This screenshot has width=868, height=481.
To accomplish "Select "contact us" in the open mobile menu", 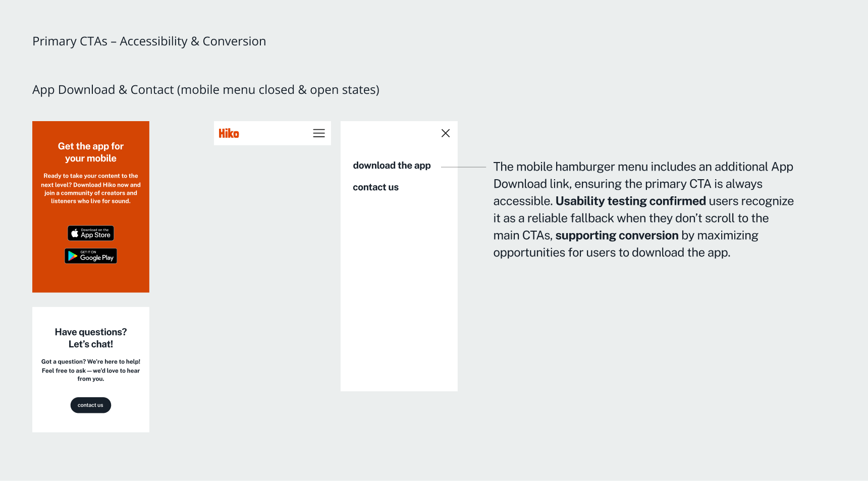I will pyautogui.click(x=375, y=187).
